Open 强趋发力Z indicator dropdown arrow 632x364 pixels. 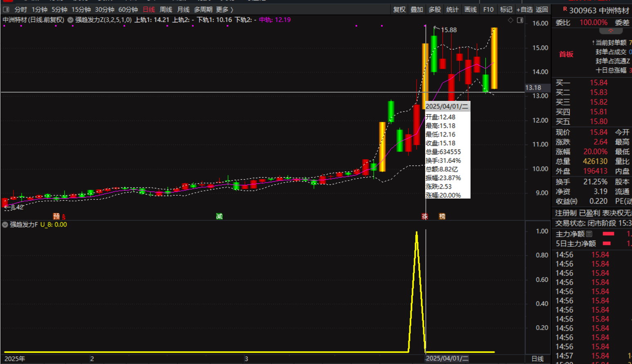pyautogui.click(x=70, y=20)
